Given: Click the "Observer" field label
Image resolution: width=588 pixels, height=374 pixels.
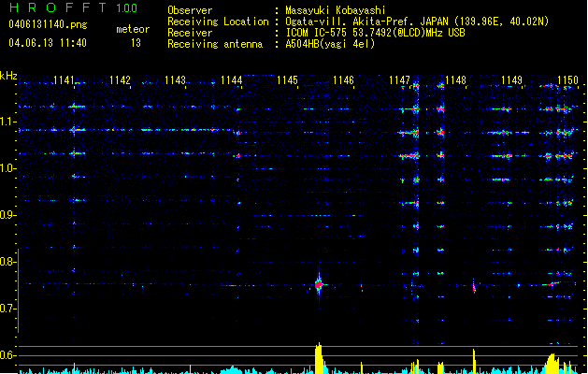Looking at the screenshot, I should coord(190,10).
